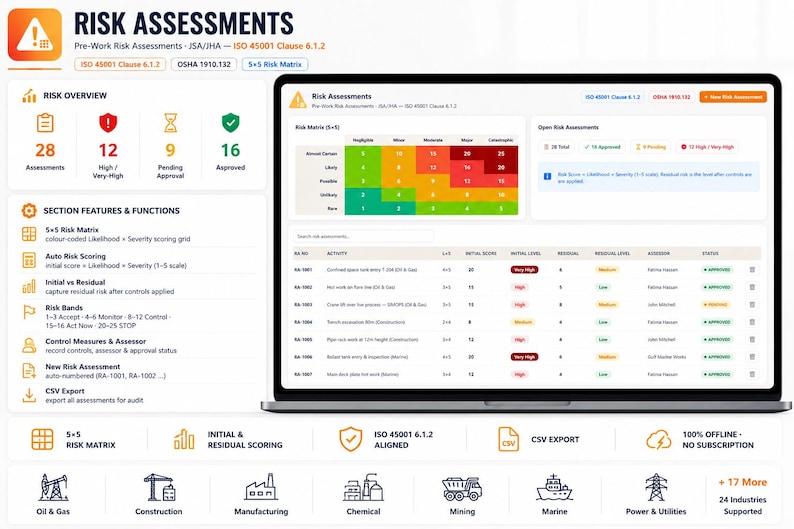Click the flag icon for Risk Bands

[x=29, y=312]
